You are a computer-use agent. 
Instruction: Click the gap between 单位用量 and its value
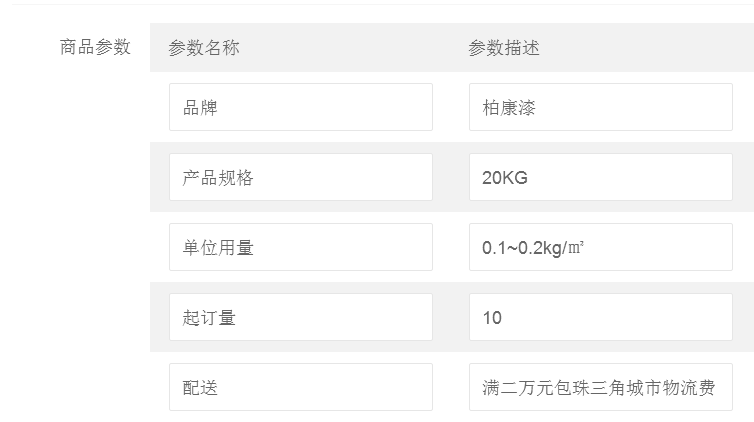point(451,247)
